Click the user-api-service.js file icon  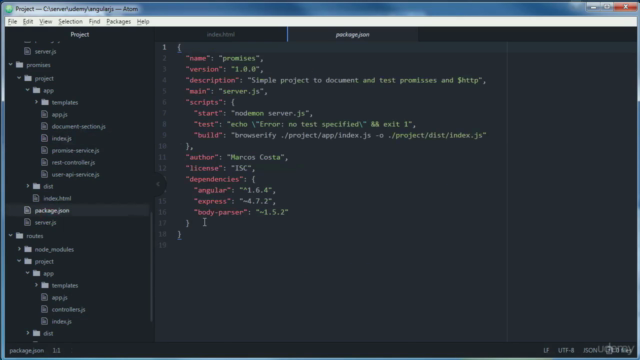[x=44, y=174]
